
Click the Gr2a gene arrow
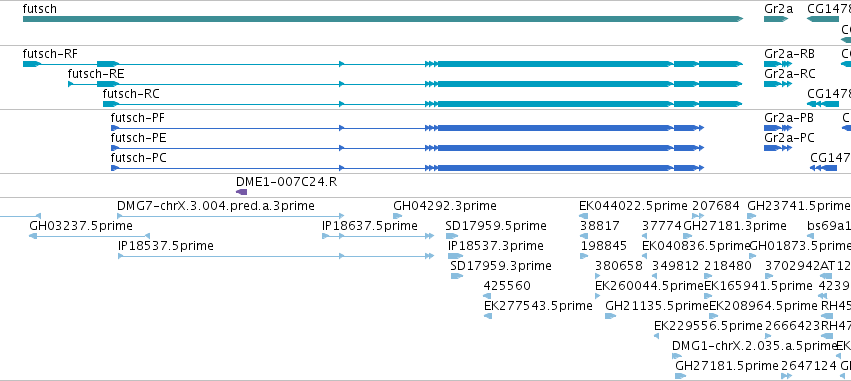tap(776, 19)
